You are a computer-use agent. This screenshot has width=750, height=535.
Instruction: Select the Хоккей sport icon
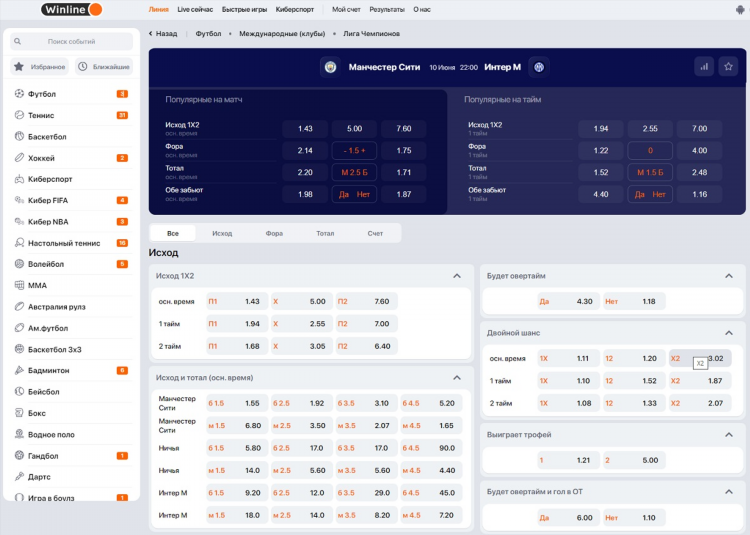tap(19, 157)
